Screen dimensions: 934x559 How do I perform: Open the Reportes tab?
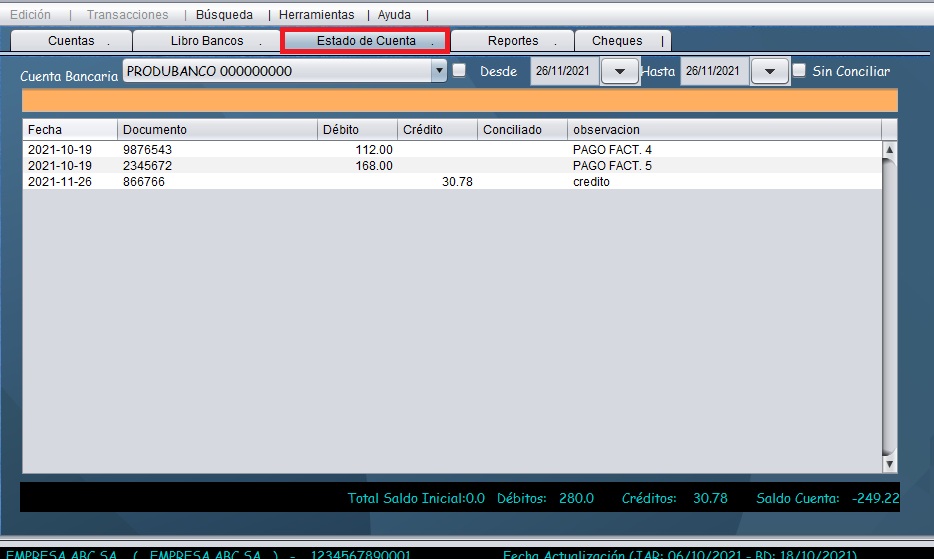[513, 41]
